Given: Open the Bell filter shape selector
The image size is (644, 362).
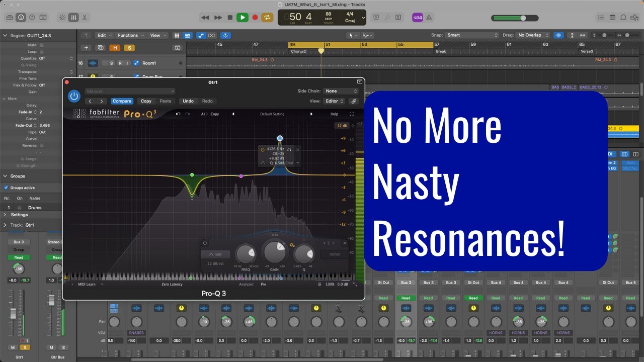Looking at the screenshot, I should click(x=215, y=254).
